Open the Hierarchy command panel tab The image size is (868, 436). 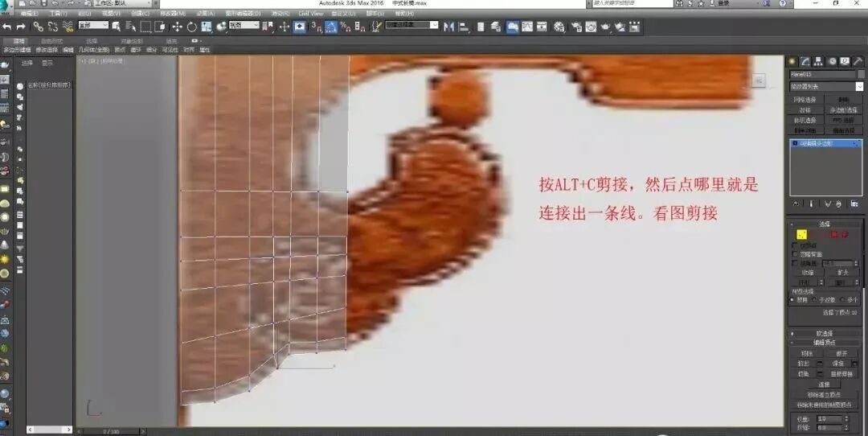pos(818,61)
